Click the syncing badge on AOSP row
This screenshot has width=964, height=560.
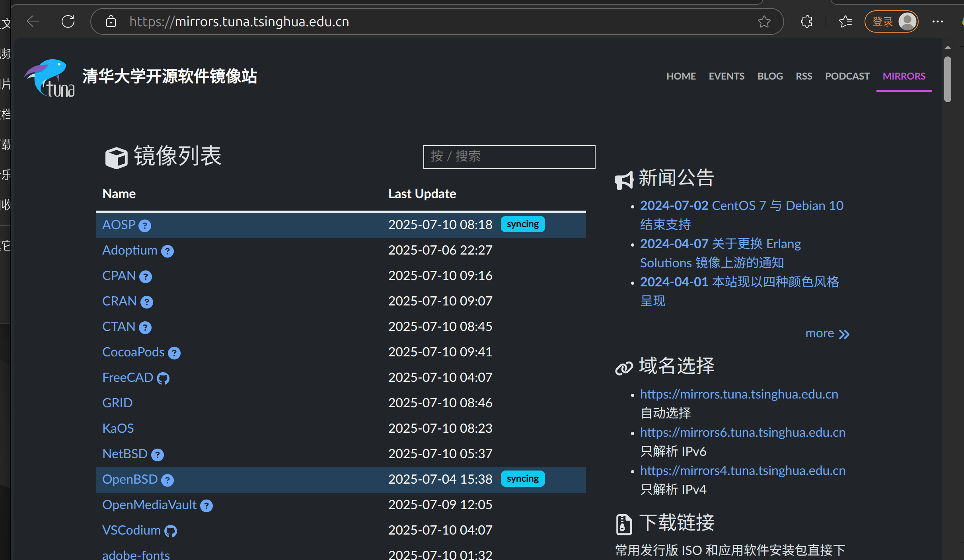point(522,224)
